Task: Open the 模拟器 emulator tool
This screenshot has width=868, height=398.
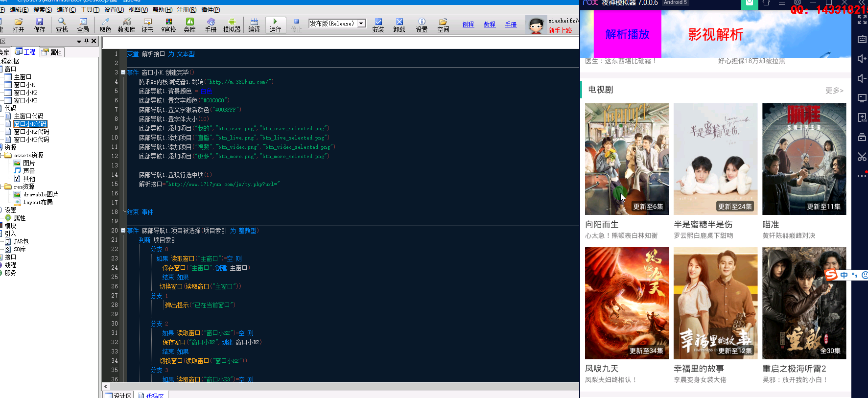Action: [x=232, y=25]
